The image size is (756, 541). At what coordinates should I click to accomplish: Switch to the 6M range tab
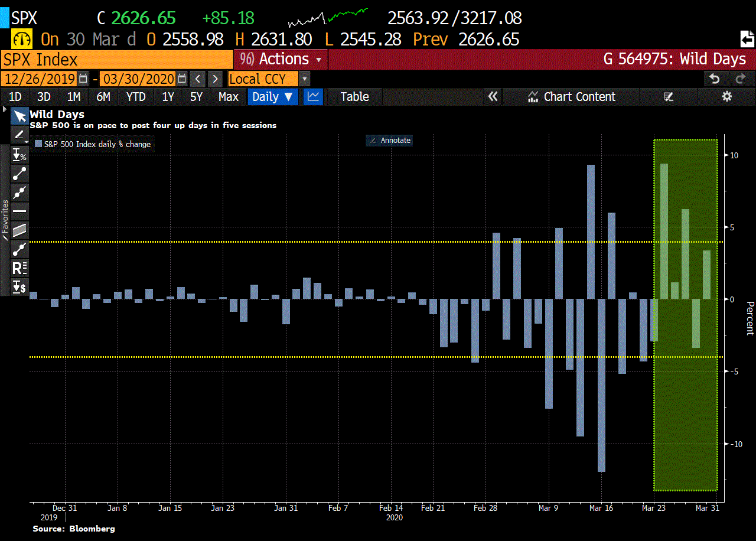[103, 97]
